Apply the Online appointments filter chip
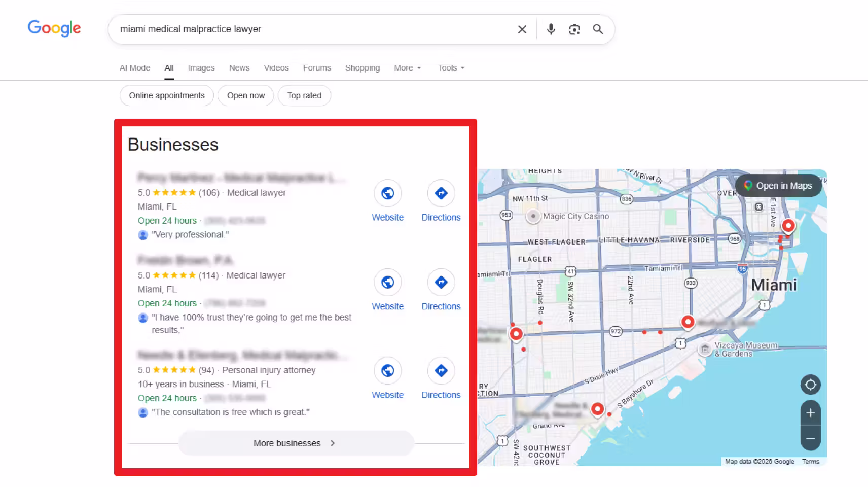868x487 pixels. pyautogui.click(x=167, y=95)
